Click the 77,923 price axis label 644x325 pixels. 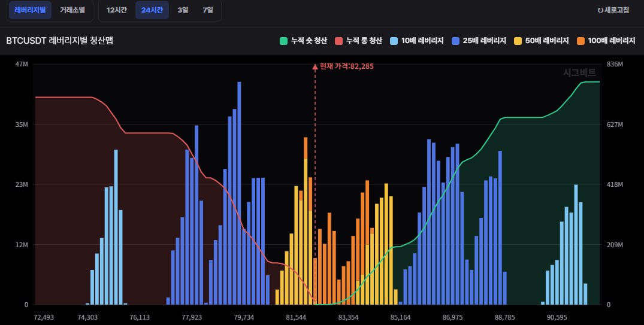point(192,317)
